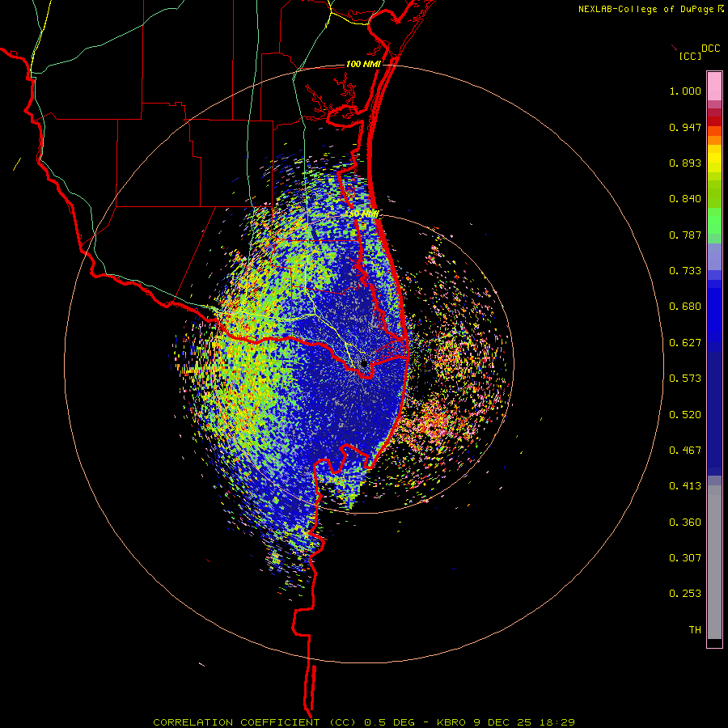Click the 0.360 value on the color scale

point(685,523)
